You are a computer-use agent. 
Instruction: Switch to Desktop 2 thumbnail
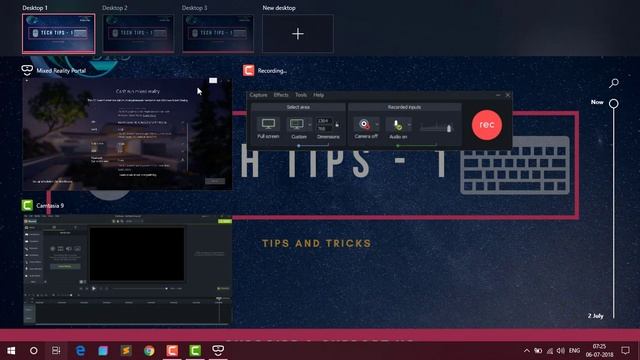tap(138, 33)
